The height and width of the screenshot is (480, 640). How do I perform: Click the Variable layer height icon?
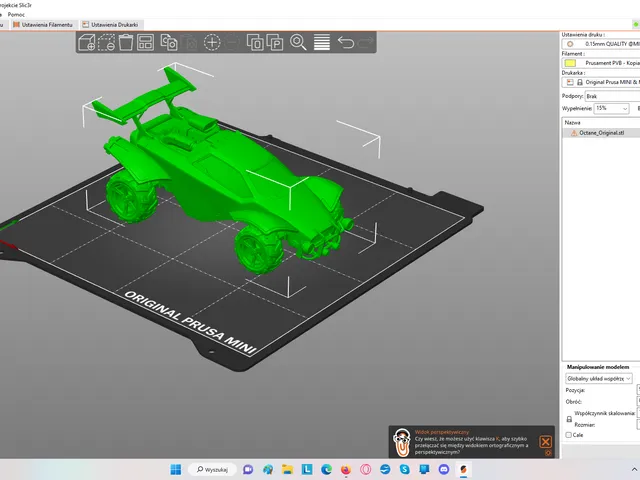322,42
